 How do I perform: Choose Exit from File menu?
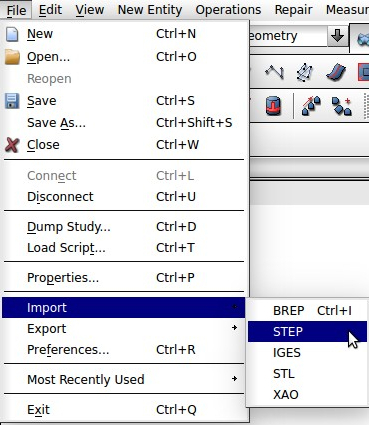pyautogui.click(x=123, y=410)
